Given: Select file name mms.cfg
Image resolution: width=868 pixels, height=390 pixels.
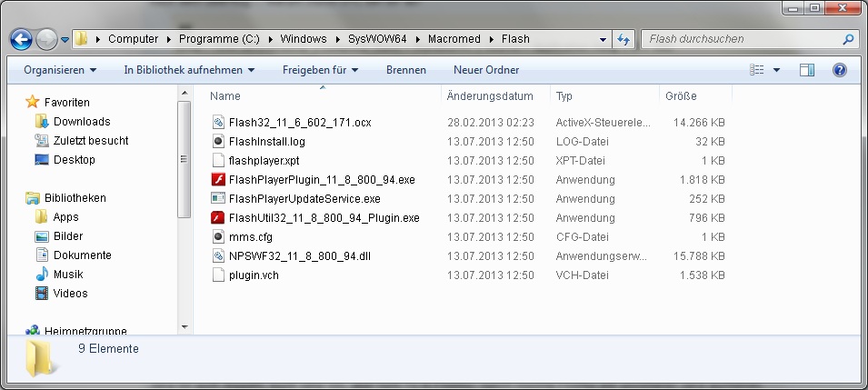Looking at the screenshot, I should [x=250, y=236].
